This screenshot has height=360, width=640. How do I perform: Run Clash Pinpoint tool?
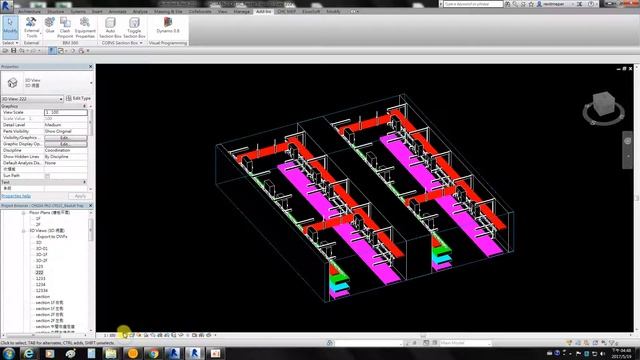[65, 27]
